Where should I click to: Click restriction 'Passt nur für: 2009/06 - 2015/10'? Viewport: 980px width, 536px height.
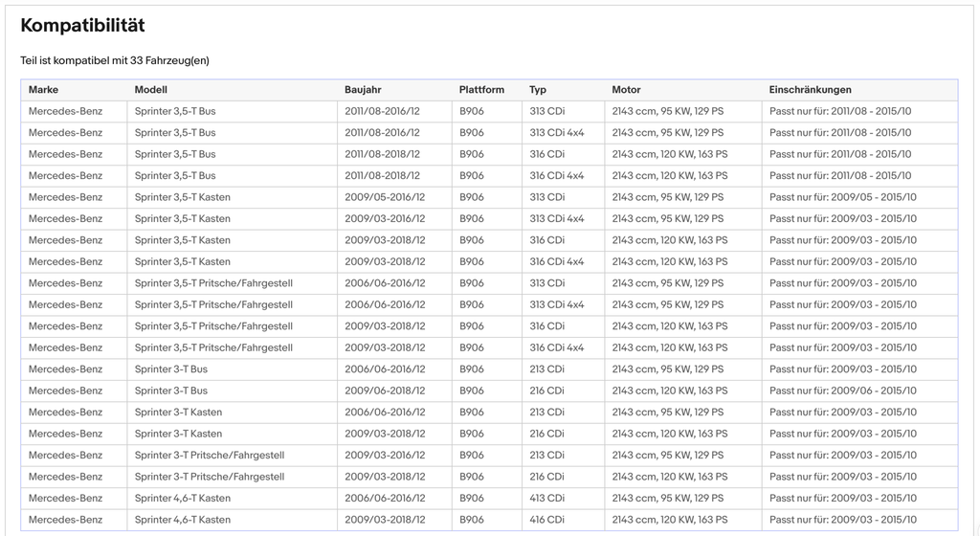click(842, 391)
